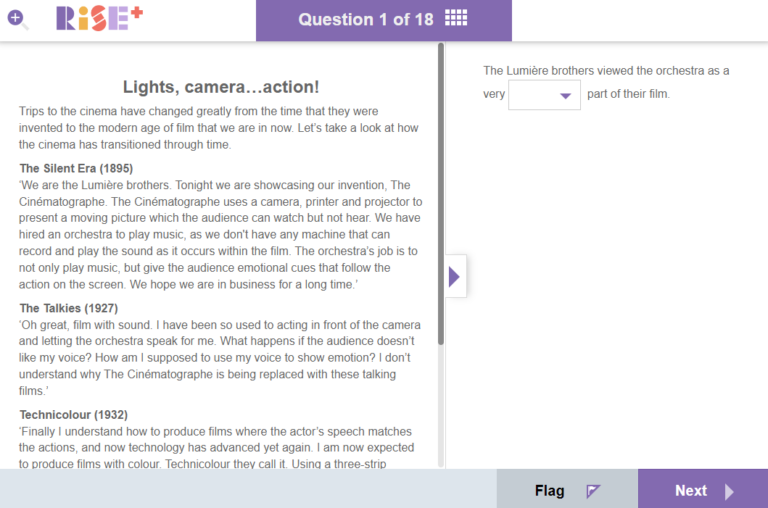Go to next question with Next
The height and width of the screenshot is (508, 768).
(x=702, y=490)
